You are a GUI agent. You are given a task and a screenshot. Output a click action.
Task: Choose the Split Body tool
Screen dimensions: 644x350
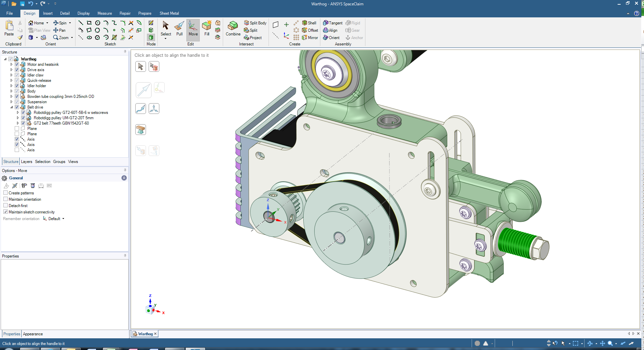tap(256, 23)
